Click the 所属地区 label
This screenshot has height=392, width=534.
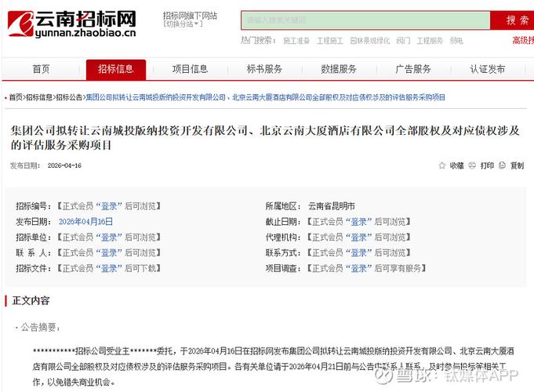(x=282, y=206)
